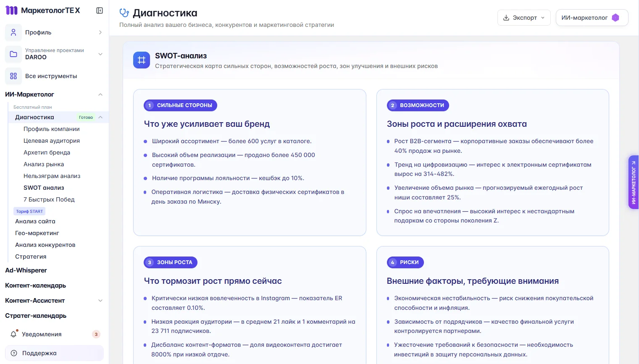Collapse the ИИ-Маркетолог section
639x364 pixels.
pos(100,94)
